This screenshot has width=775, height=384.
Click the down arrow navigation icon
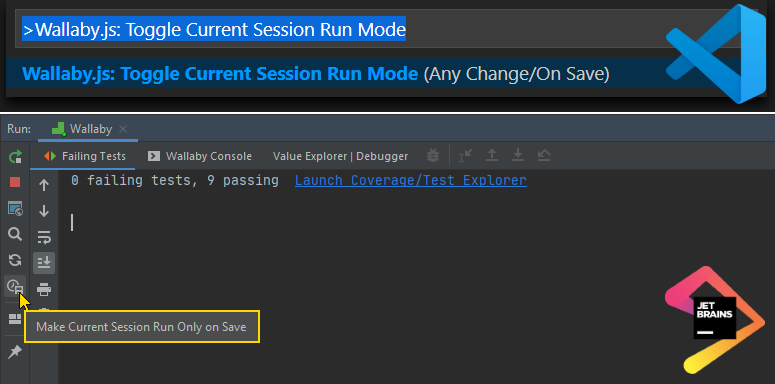click(x=44, y=211)
